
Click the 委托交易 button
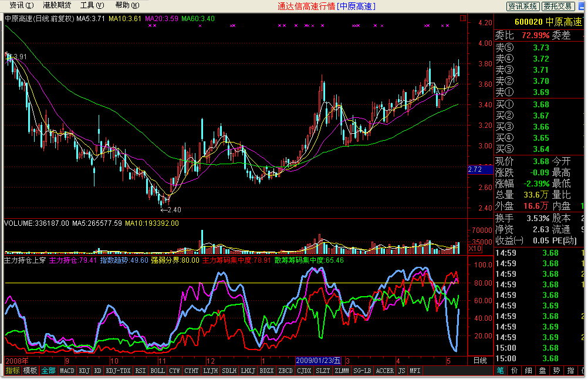[558, 6]
